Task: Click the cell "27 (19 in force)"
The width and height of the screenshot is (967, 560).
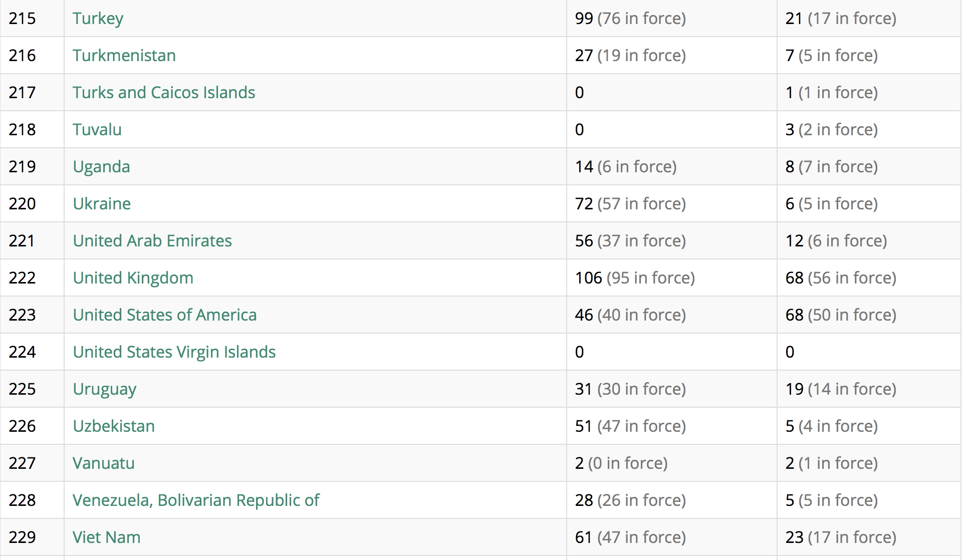Action: click(x=671, y=56)
